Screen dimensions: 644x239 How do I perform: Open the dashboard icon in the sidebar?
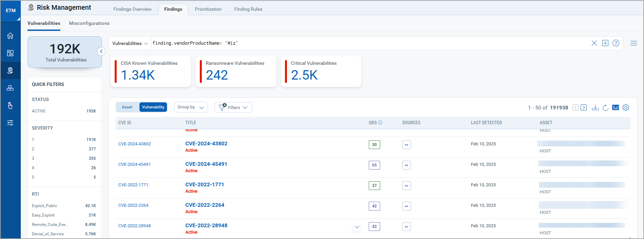(x=10, y=53)
